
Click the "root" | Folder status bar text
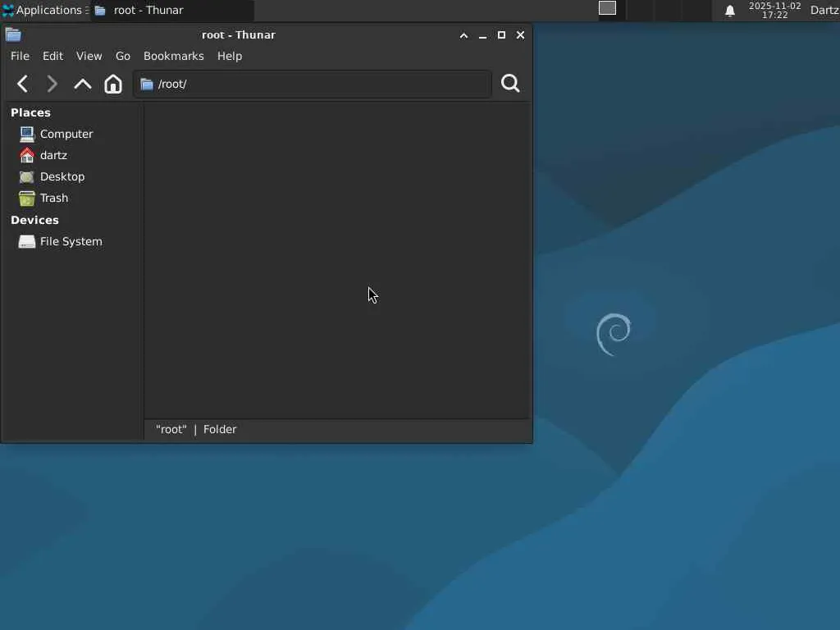click(x=196, y=430)
